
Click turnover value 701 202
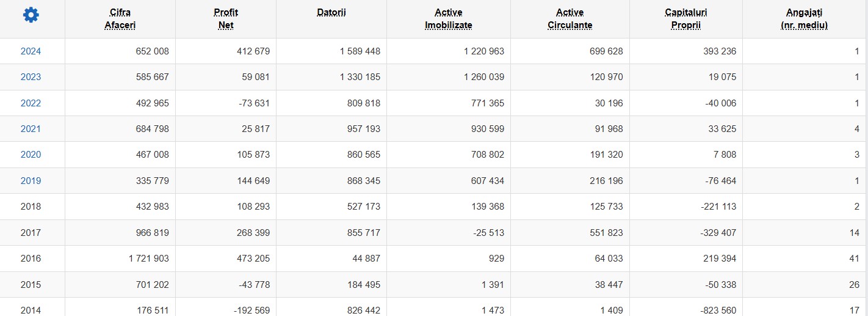[x=152, y=285]
